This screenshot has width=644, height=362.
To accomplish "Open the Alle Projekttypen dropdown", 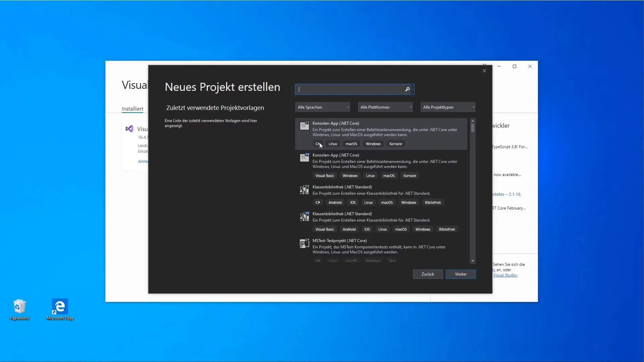I will (448, 107).
